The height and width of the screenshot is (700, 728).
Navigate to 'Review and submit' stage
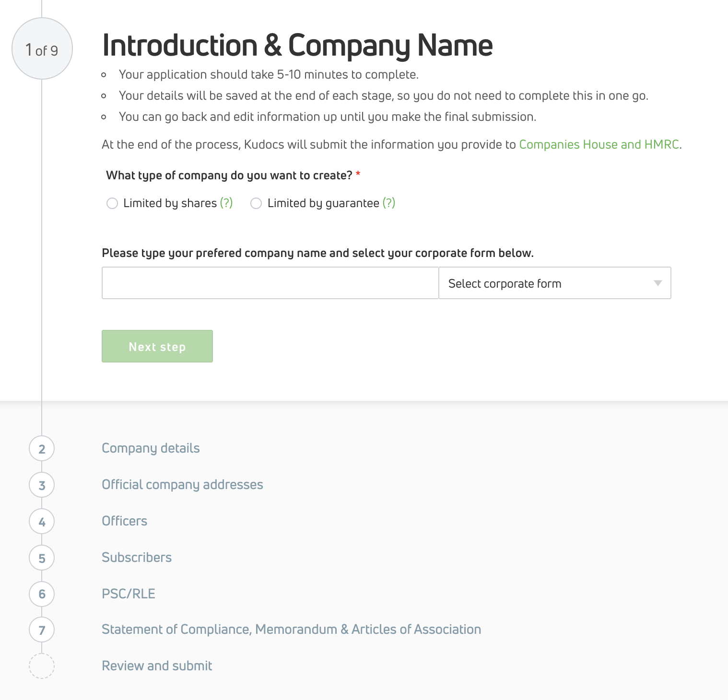coord(157,666)
